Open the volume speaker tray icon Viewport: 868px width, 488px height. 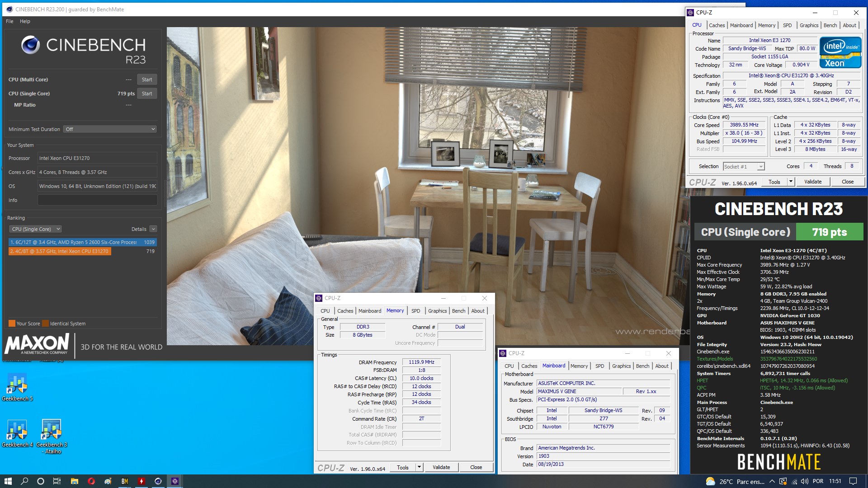pyautogui.click(x=805, y=482)
